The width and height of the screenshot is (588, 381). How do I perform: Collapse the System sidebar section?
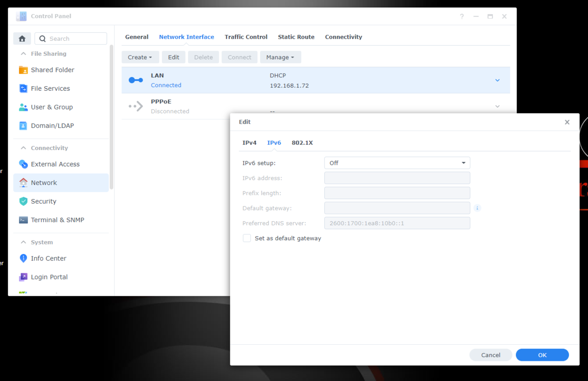[23, 242]
